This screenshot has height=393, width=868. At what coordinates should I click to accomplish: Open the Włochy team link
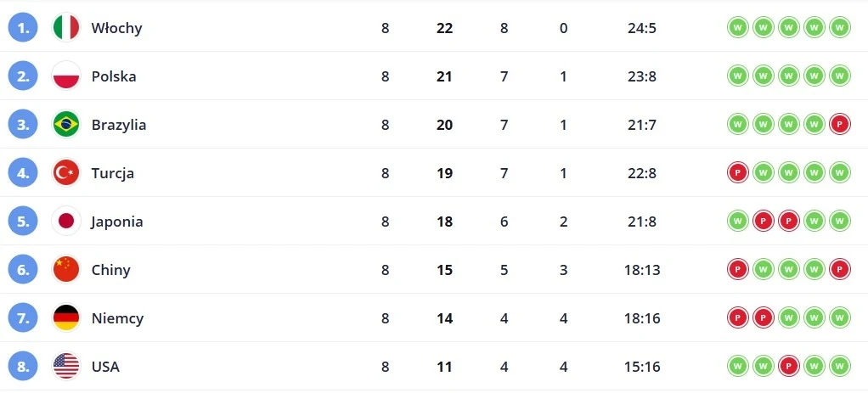coord(117,28)
